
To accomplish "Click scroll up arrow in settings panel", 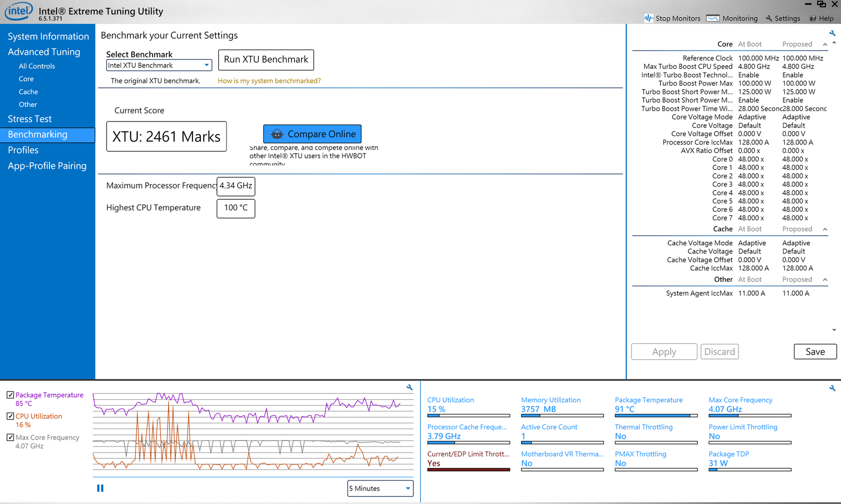I will (834, 43).
